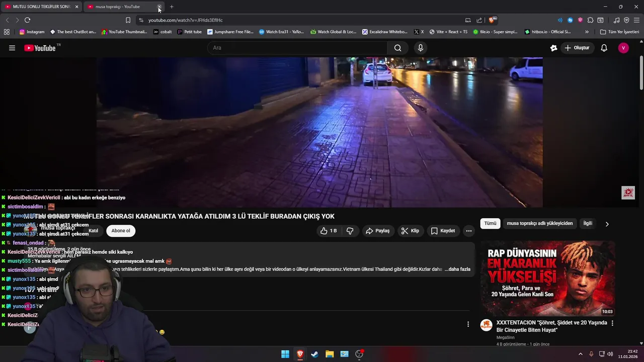
Task: Open Excalidraw Whiteboard bookmark
Action: pyautogui.click(x=385, y=32)
